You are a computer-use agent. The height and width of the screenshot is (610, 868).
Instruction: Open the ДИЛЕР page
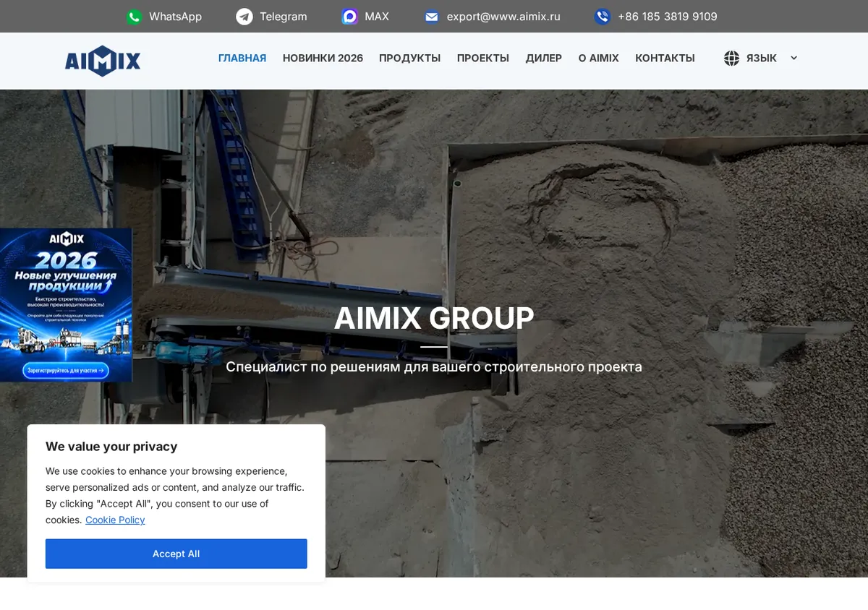pos(544,58)
